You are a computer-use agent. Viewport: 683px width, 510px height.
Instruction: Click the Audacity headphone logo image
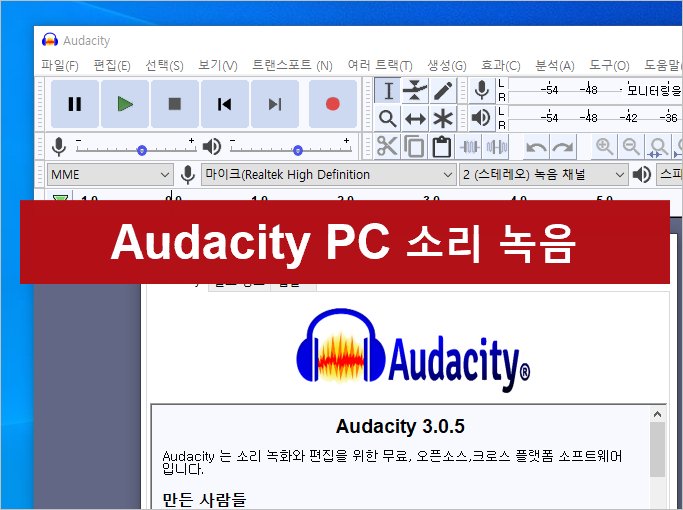[x=341, y=346]
